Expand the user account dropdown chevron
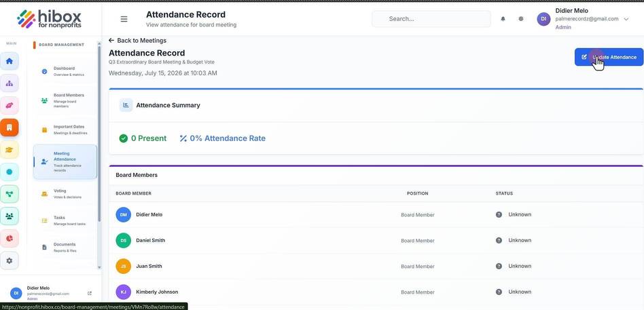This screenshot has width=644, height=310. (626, 19)
